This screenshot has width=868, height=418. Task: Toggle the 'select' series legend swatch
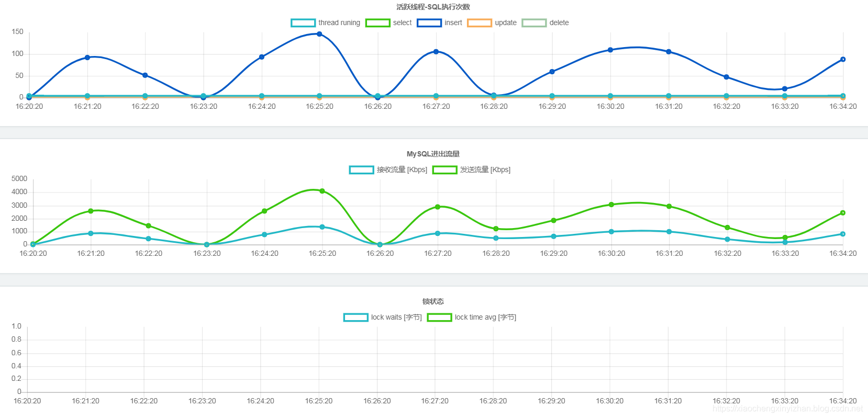tap(377, 22)
